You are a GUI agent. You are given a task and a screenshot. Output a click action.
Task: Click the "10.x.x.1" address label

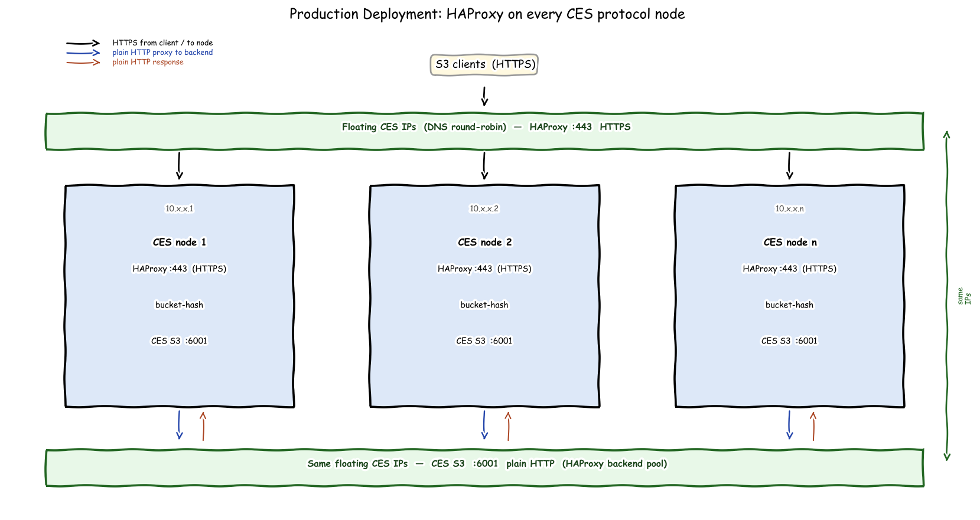179,208
